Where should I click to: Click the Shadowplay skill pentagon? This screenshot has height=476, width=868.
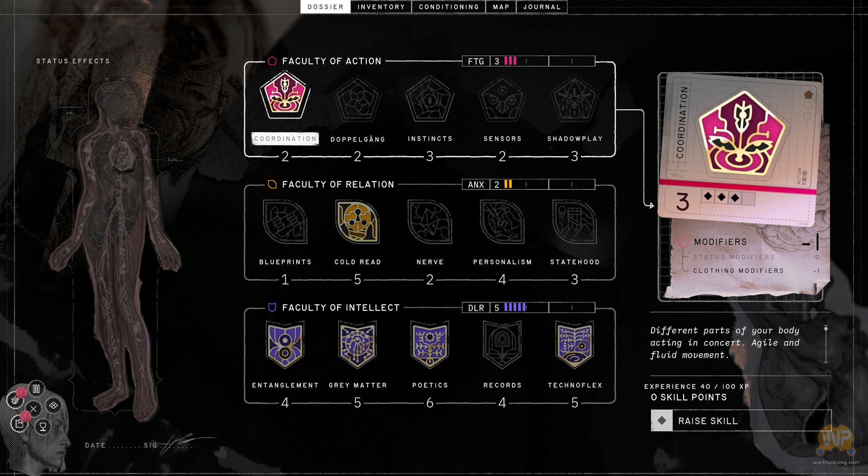tap(575, 98)
